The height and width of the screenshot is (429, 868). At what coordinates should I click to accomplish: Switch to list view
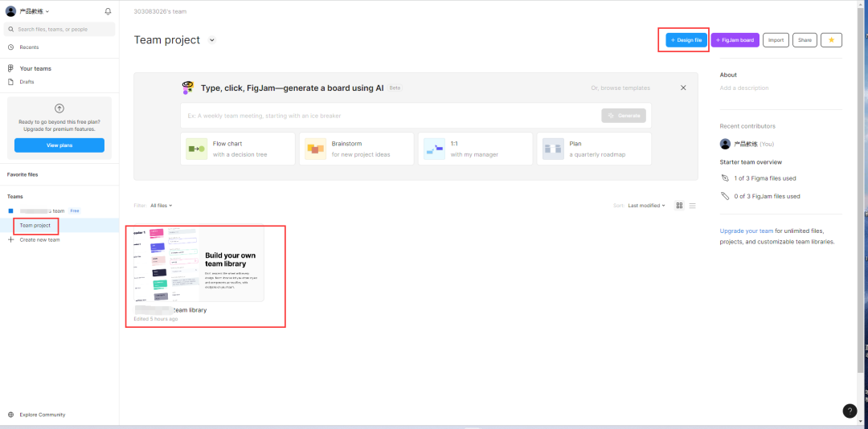pos(692,206)
